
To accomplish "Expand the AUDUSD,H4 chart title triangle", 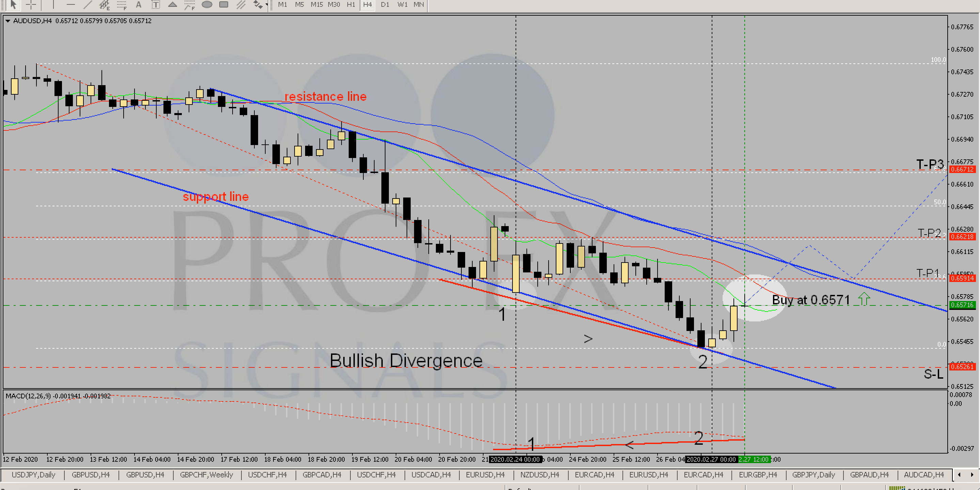I will [x=7, y=21].
